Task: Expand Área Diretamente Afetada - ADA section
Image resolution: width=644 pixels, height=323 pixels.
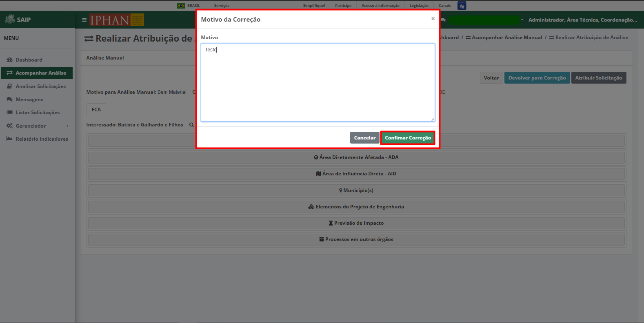Action: click(356, 157)
